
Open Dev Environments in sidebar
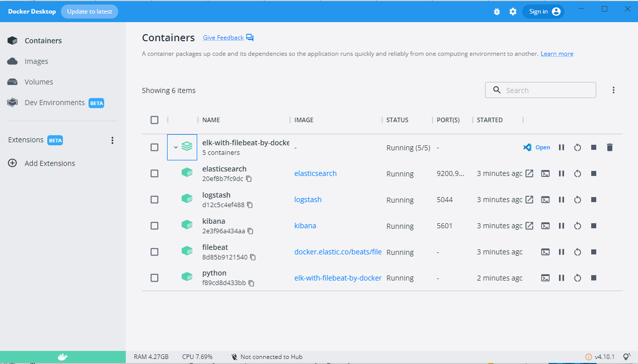54,103
